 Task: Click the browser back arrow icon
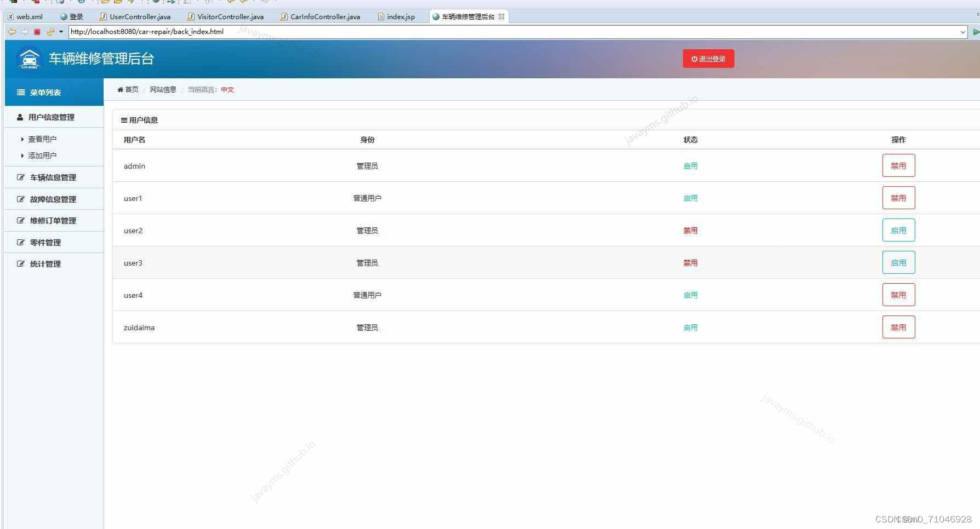12,31
